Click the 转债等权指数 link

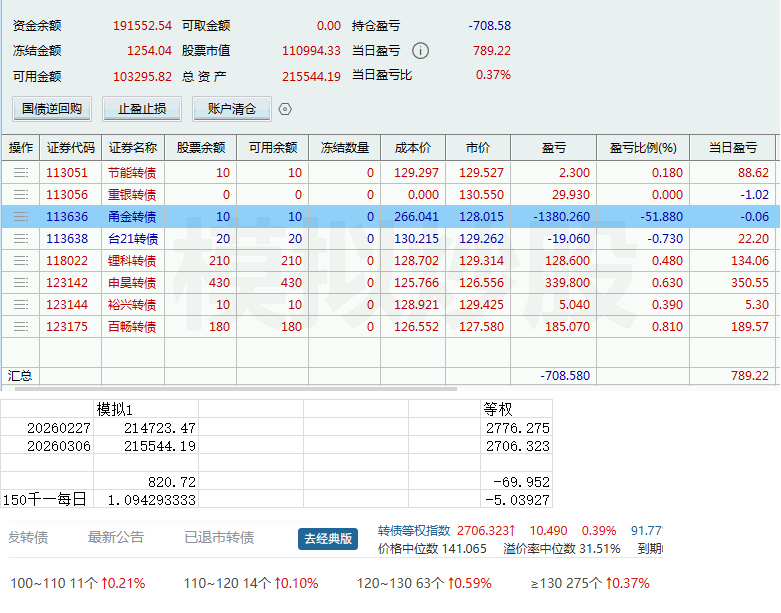pyautogui.click(x=415, y=530)
